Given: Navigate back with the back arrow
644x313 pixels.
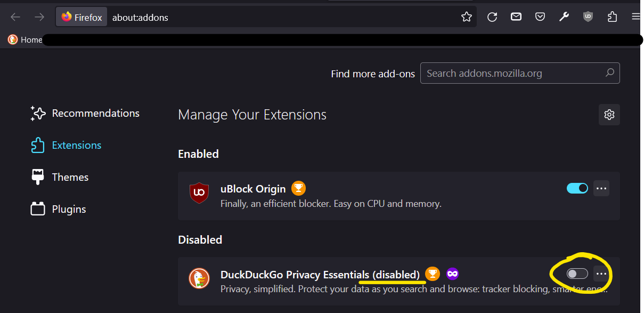Looking at the screenshot, I should [x=15, y=17].
